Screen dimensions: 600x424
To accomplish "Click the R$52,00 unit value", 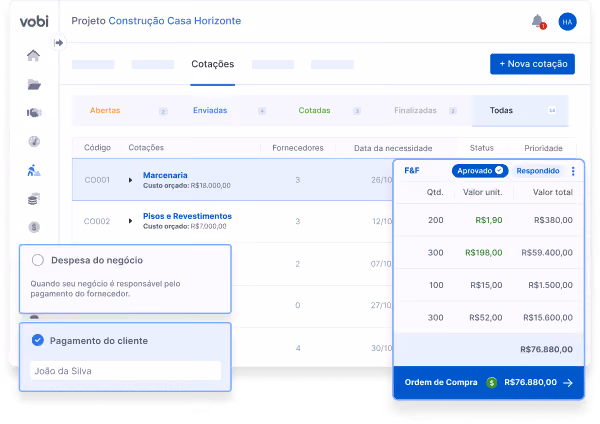I will click(x=486, y=318).
